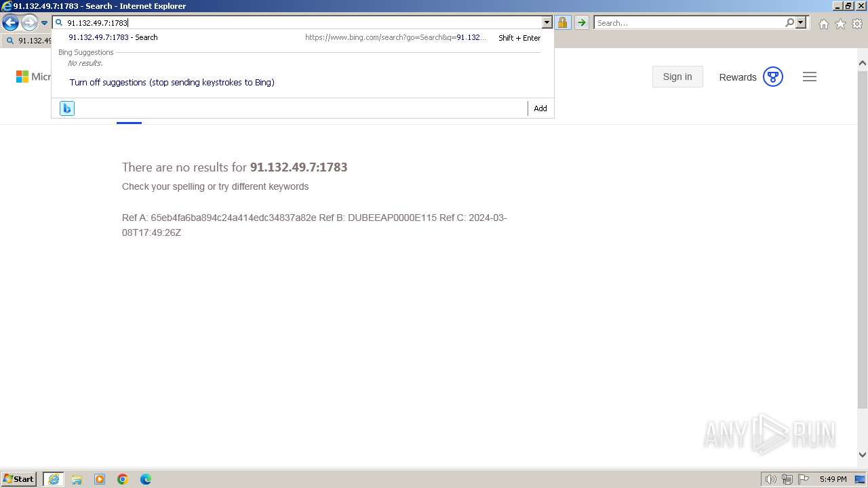Open the search provider dropdown arrow

coord(801,23)
